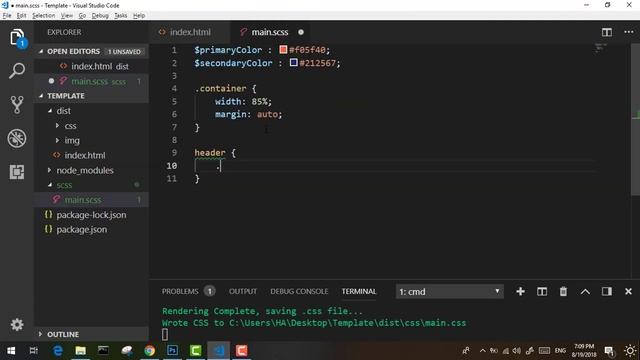The height and width of the screenshot is (360, 640).
Task: Open the Manage gear menu
Action: coord(17,324)
